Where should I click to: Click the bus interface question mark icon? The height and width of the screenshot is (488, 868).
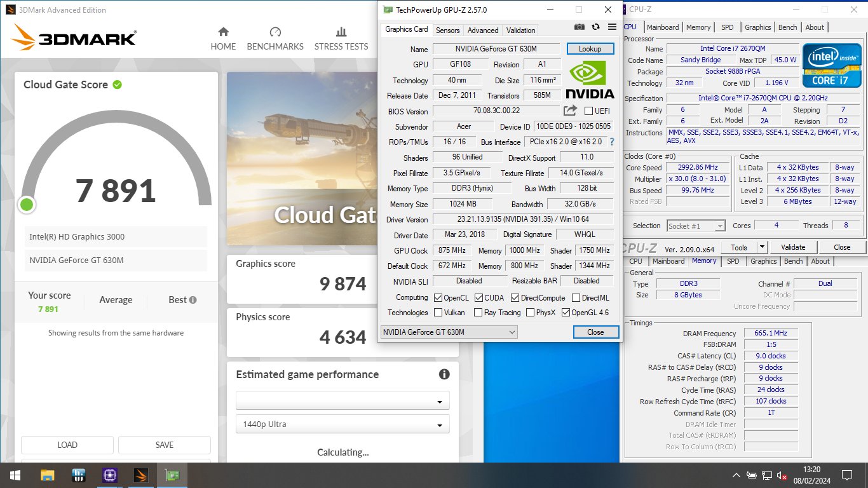[612, 142]
